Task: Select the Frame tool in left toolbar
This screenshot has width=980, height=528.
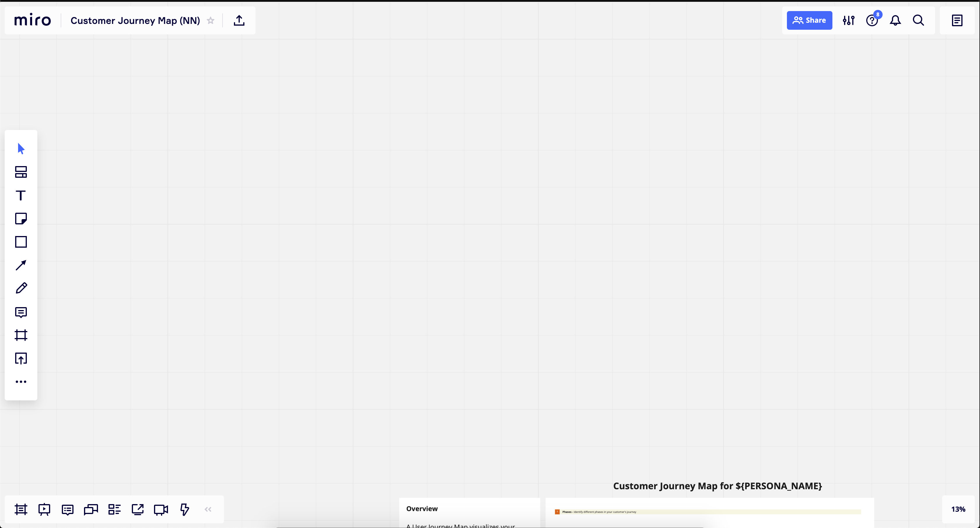Action: click(x=21, y=335)
